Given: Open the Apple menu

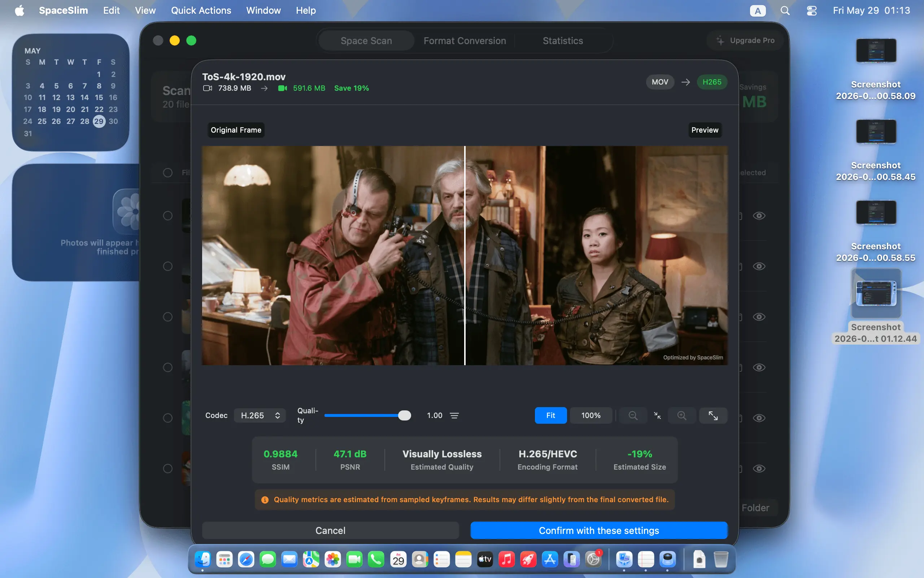Looking at the screenshot, I should pos(19,10).
